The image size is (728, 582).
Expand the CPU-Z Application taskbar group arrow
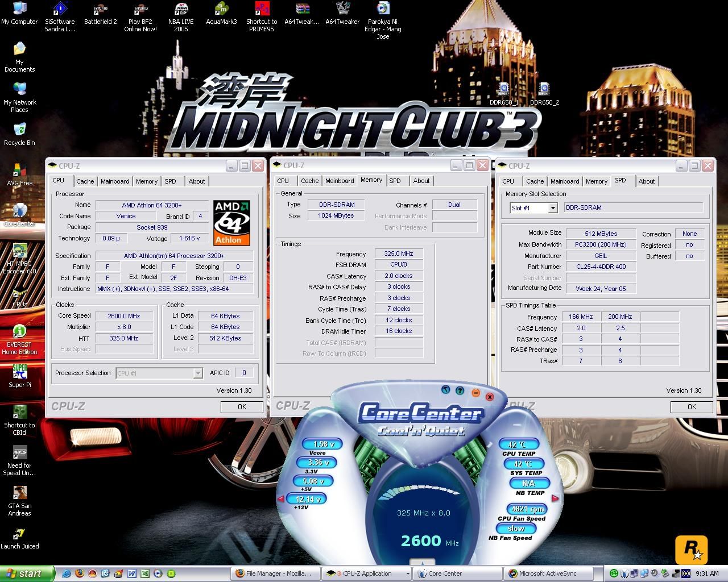click(407, 574)
